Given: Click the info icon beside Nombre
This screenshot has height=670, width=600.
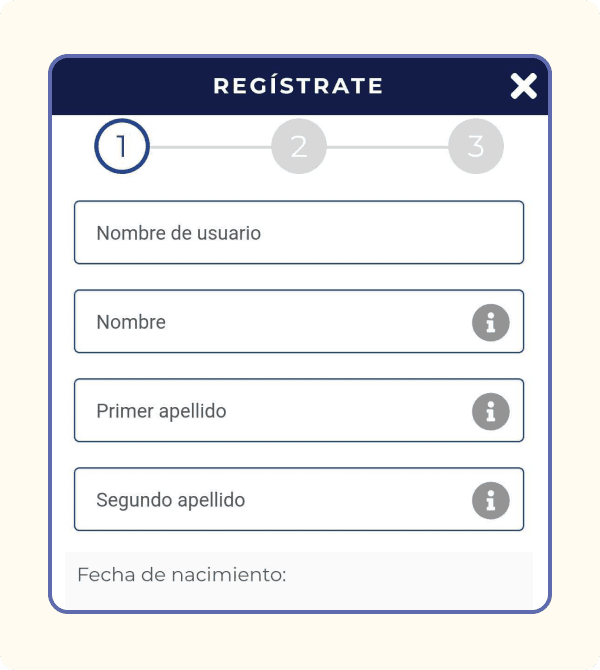Looking at the screenshot, I should coord(490,323).
